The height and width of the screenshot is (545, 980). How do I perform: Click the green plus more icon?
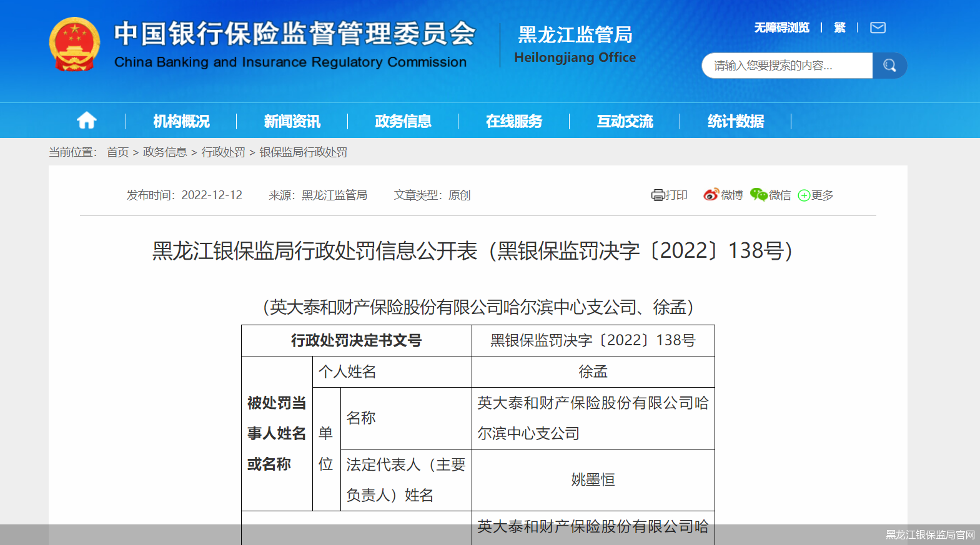click(x=804, y=195)
